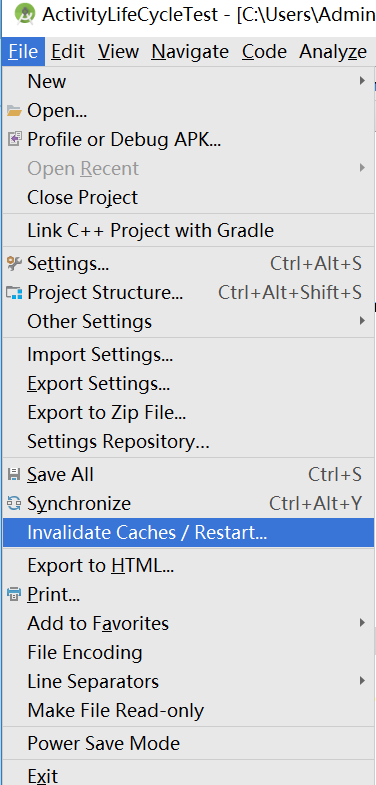Expand the Line Separators submenu arrow
Viewport: 376px width, 785px height.
pyautogui.click(x=362, y=681)
